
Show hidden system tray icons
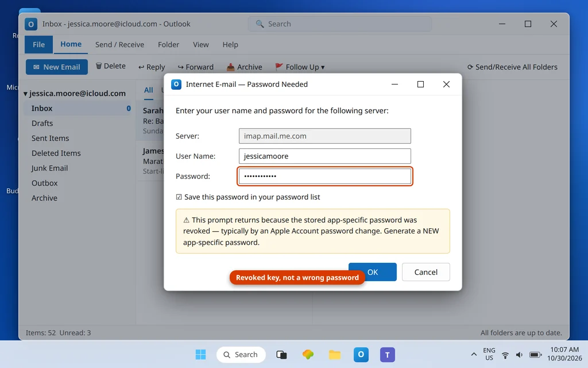pyautogui.click(x=474, y=354)
